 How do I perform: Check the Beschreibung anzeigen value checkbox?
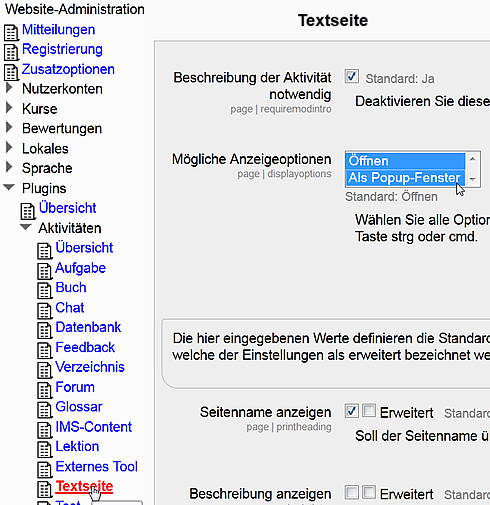pyautogui.click(x=352, y=492)
